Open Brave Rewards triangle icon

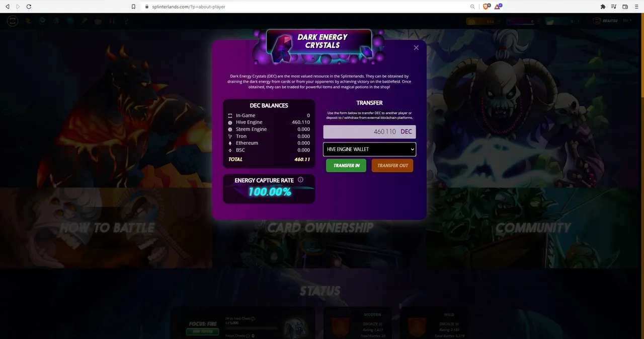[498, 7]
